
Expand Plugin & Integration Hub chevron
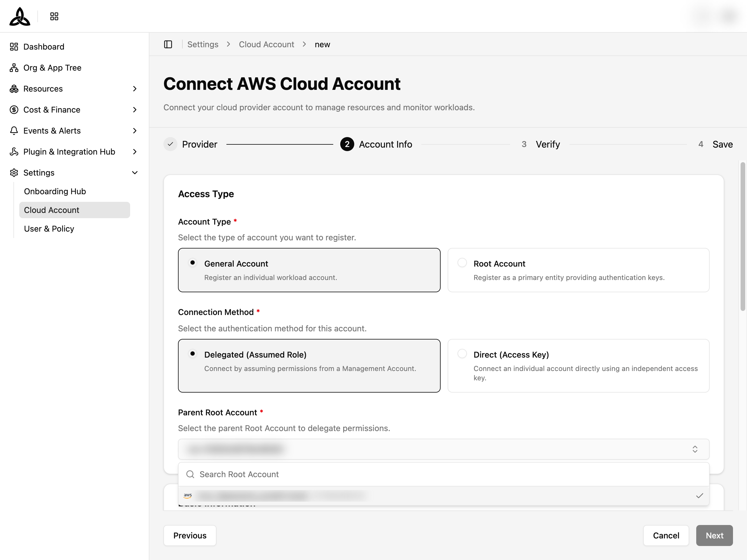(x=135, y=152)
